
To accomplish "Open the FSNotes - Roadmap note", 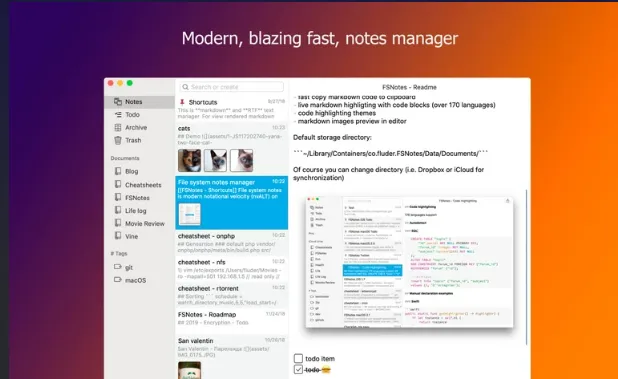I will (x=231, y=321).
